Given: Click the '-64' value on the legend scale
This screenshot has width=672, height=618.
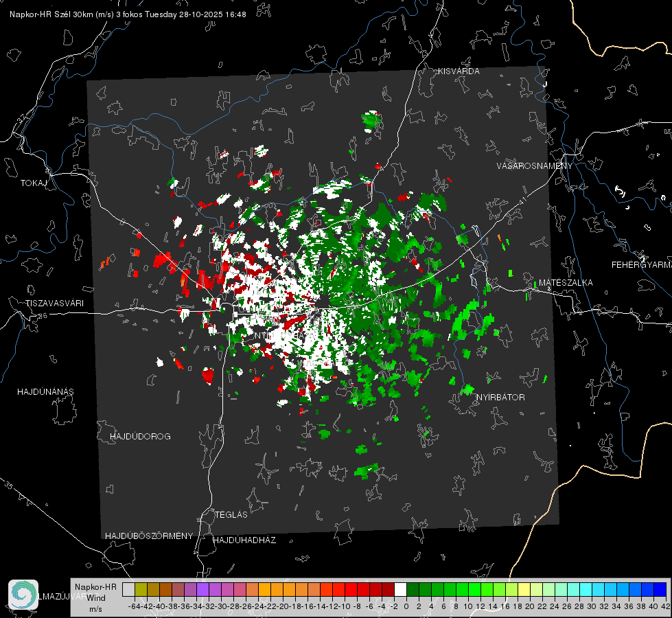Looking at the screenshot, I should click(134, 606).
